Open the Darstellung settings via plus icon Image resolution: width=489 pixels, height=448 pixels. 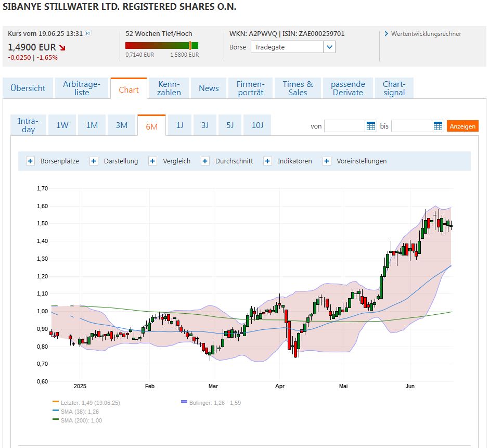tap(94, 161)
